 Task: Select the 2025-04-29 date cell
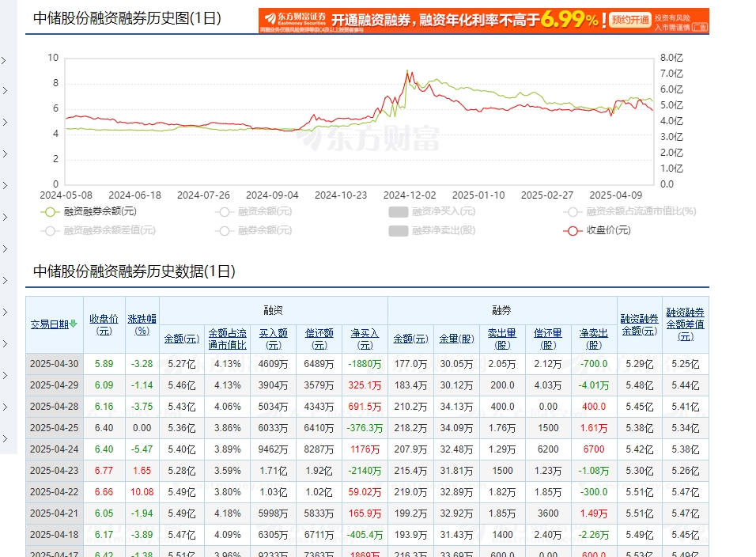[x=55, y=385]
